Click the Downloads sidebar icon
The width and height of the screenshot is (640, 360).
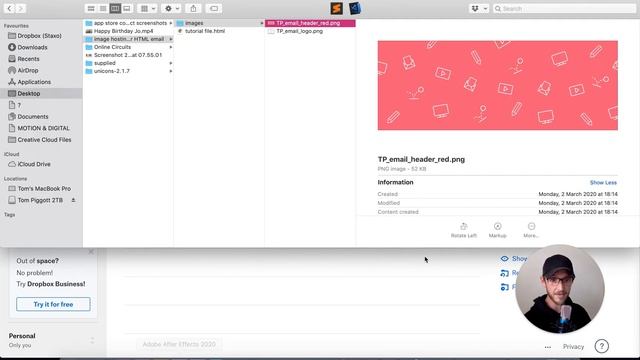(x=12, y=47)
